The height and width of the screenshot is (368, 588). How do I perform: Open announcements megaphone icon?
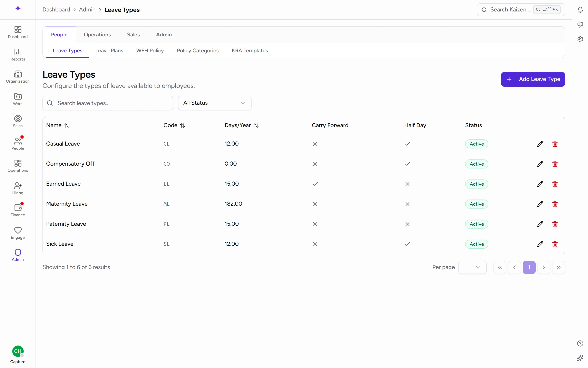[x=580, y=24]
